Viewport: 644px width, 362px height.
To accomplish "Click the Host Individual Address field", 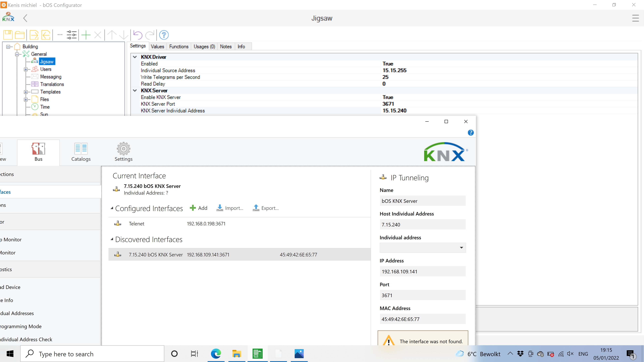I will pyautogui.click(x=422, y=224).
